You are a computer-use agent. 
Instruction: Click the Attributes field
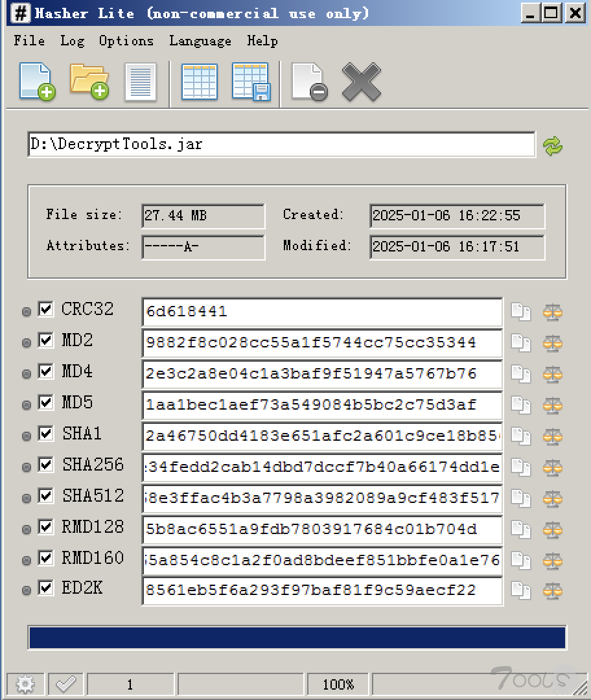[203, 247]
